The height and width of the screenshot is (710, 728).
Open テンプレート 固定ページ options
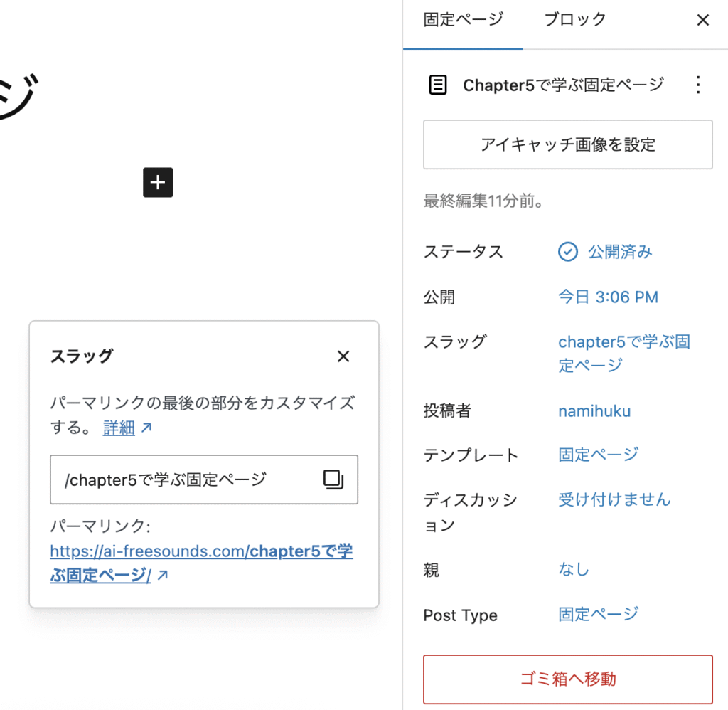pos(598,454)
